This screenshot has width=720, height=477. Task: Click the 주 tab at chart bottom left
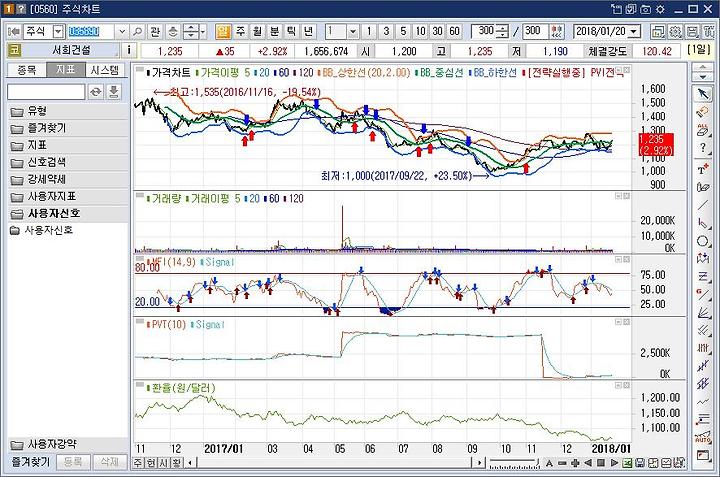[x=139, y=463]
